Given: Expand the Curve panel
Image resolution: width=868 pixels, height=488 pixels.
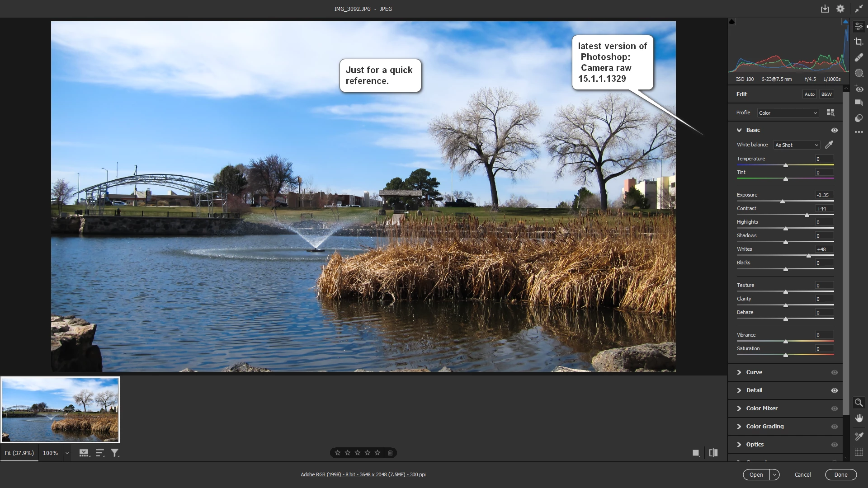Looking at the screenshot, I should [754, 372].
